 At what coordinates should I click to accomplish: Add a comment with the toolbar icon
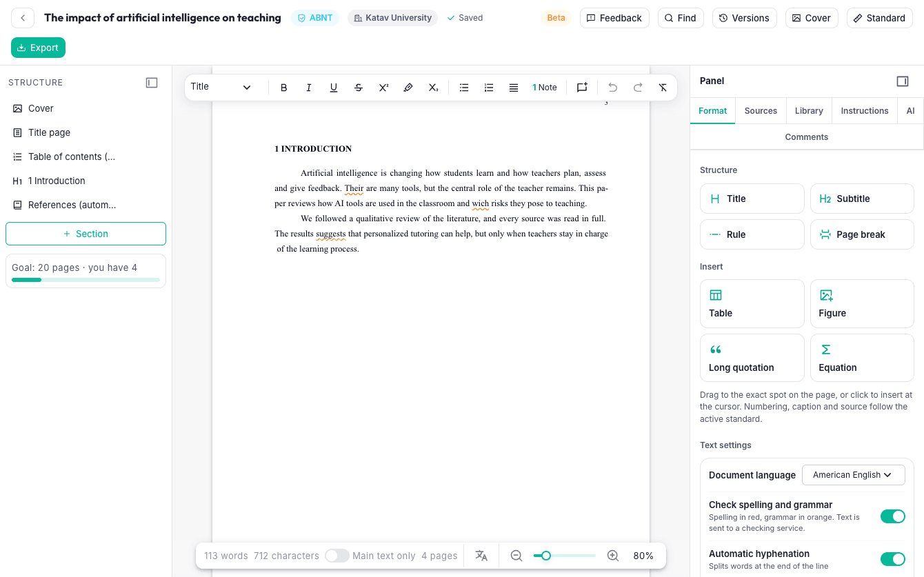[582, 88]
